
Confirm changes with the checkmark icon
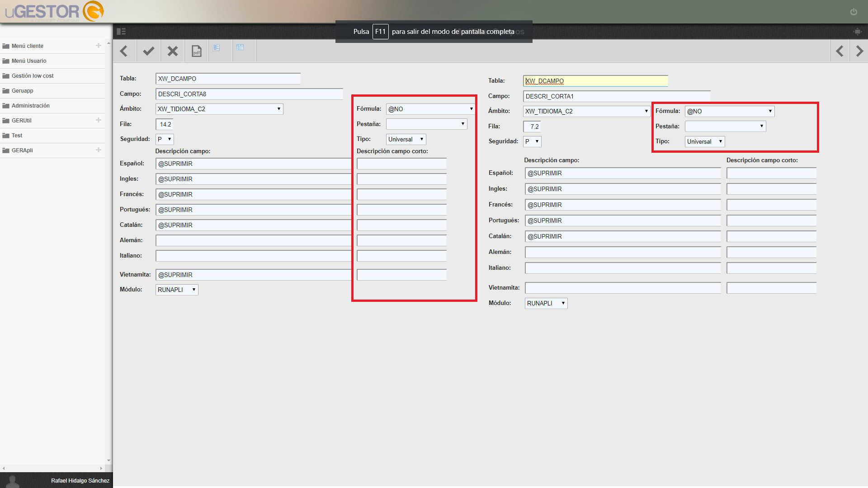coord(148,51)
